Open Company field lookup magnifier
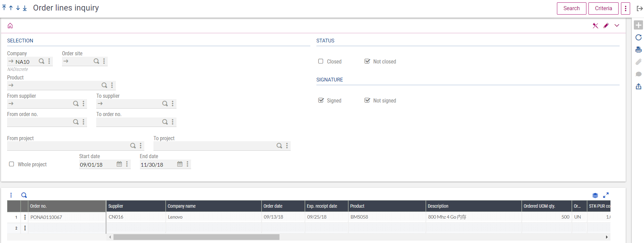 (x=41, y=61)
